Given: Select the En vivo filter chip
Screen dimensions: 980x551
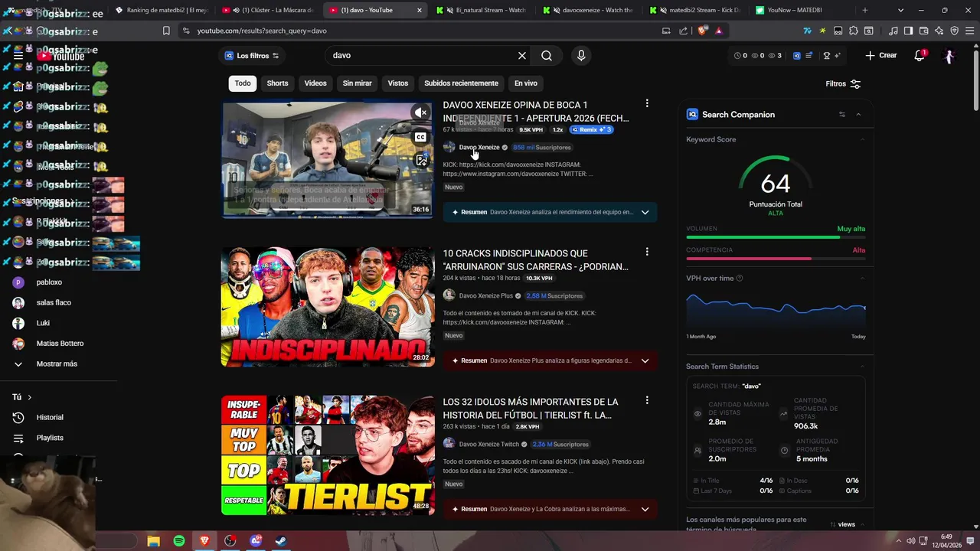Looking at the screenshot, I should [x=526, y=83].
